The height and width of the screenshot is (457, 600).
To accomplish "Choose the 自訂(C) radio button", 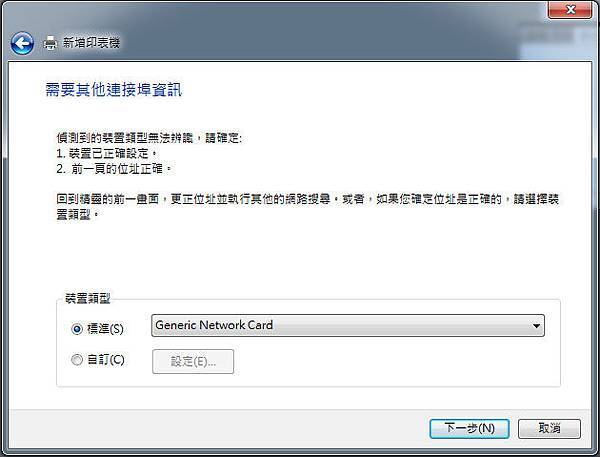I will pos(77,360).
